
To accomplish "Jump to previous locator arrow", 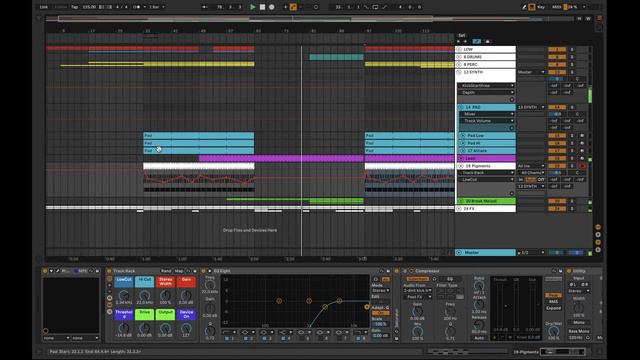I will [458, 42].
